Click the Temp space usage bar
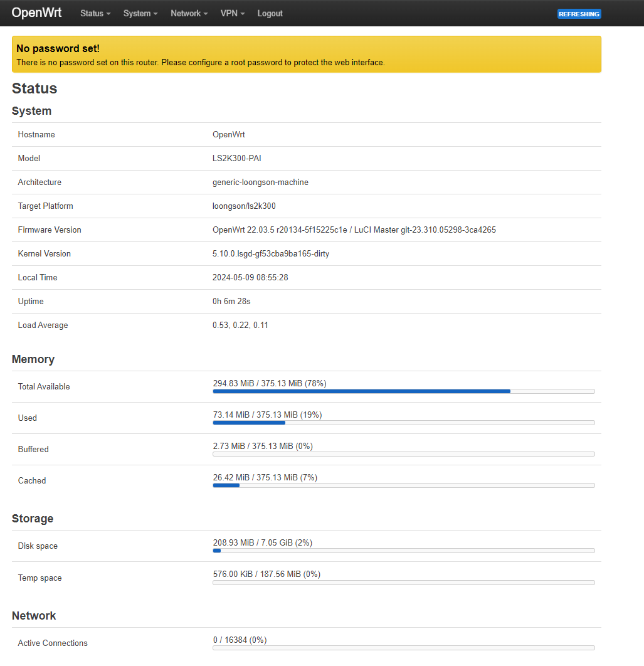 [403, 583]
